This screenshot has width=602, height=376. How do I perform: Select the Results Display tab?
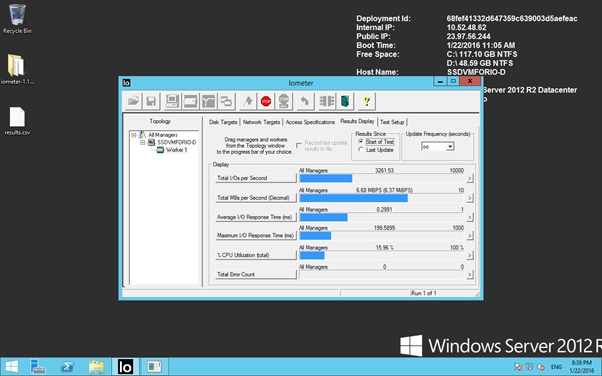pos(357,121)
